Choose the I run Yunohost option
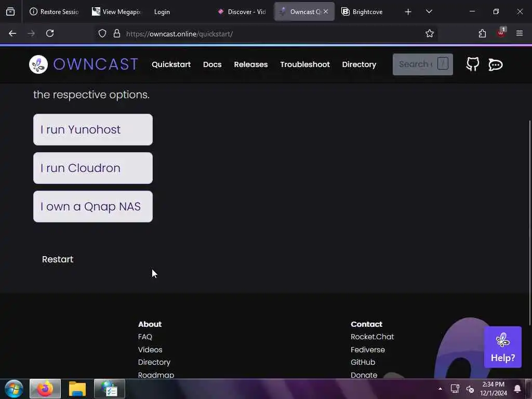The image size is (532, 399). click(93, 129)
